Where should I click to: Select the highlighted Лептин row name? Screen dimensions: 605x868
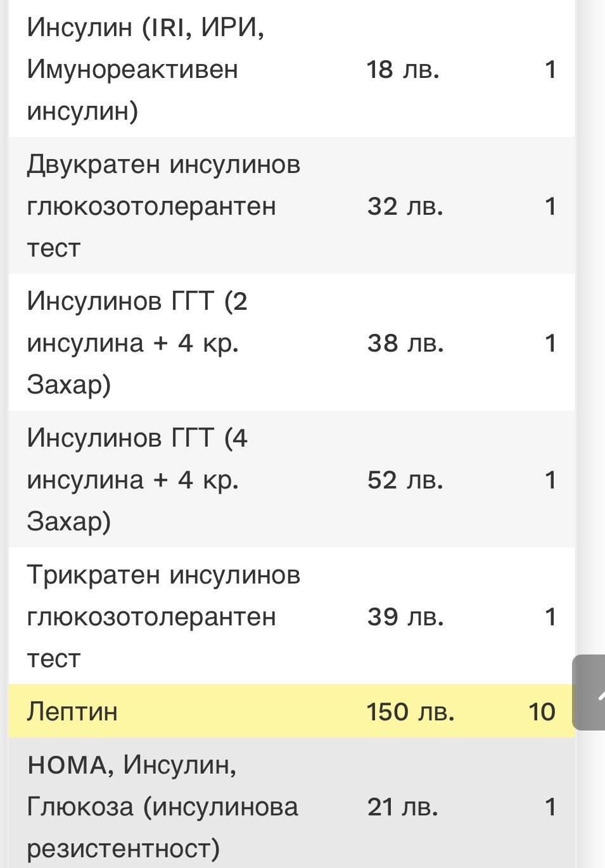(x=72, y=712)
